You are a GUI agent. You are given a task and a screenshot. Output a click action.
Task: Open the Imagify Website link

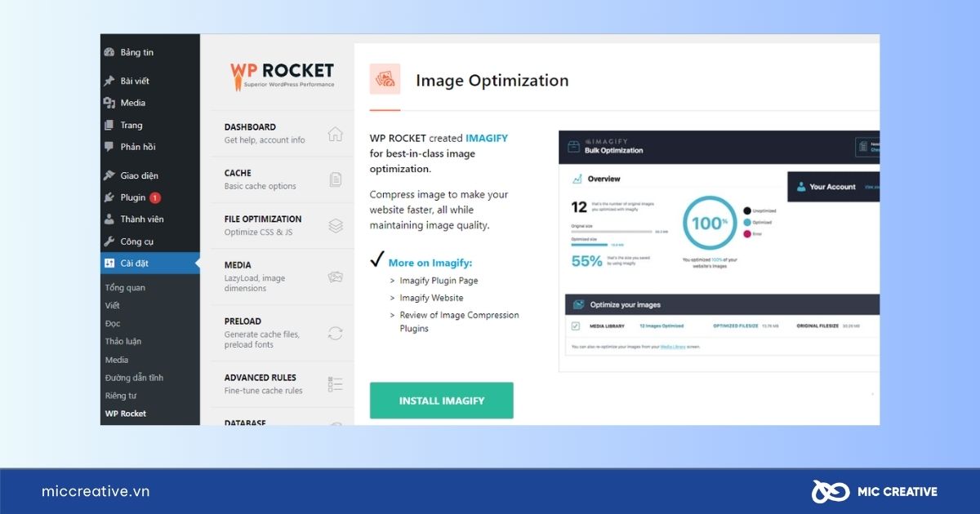pos(431,298)
